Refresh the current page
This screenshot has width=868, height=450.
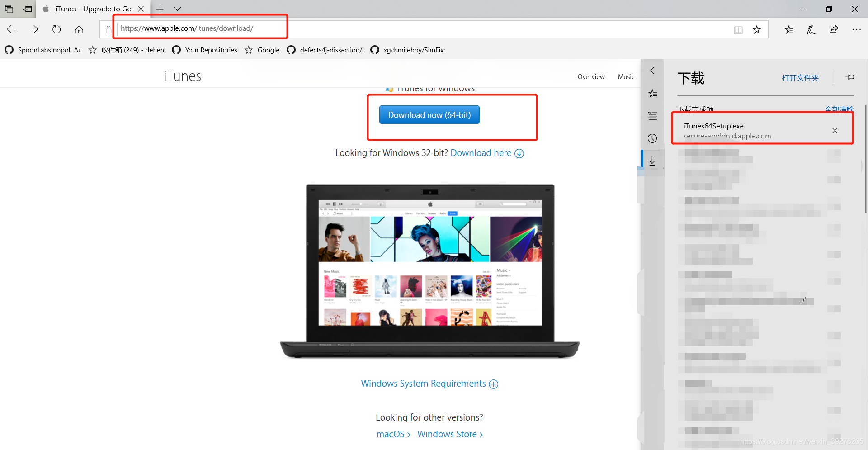57,29
